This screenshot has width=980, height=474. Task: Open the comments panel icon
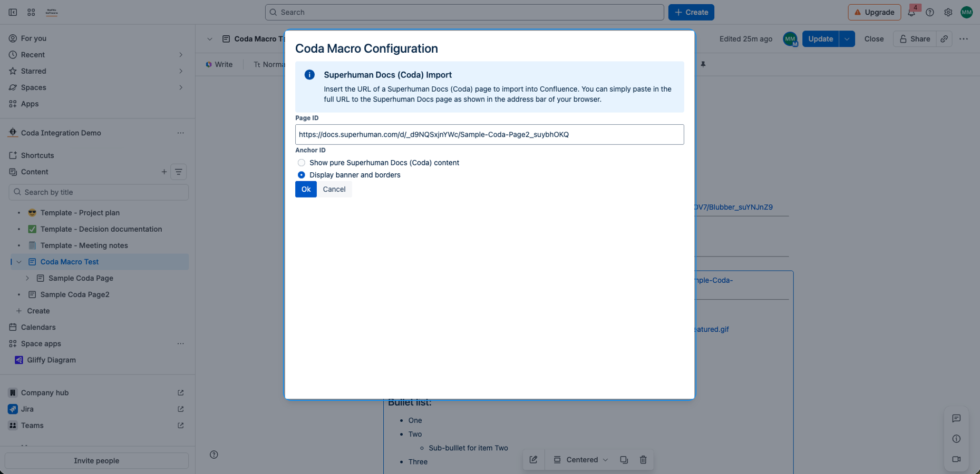pyautogui.click(x=956, y=418)
